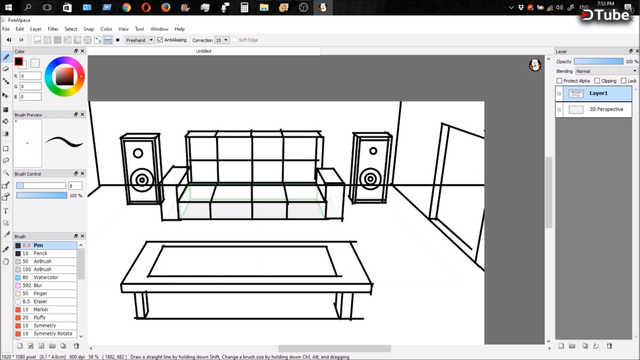Toggle the AntiAliasing checkbox
The width and height of the screenshot is (640, 360).
[x=160, y=40]
